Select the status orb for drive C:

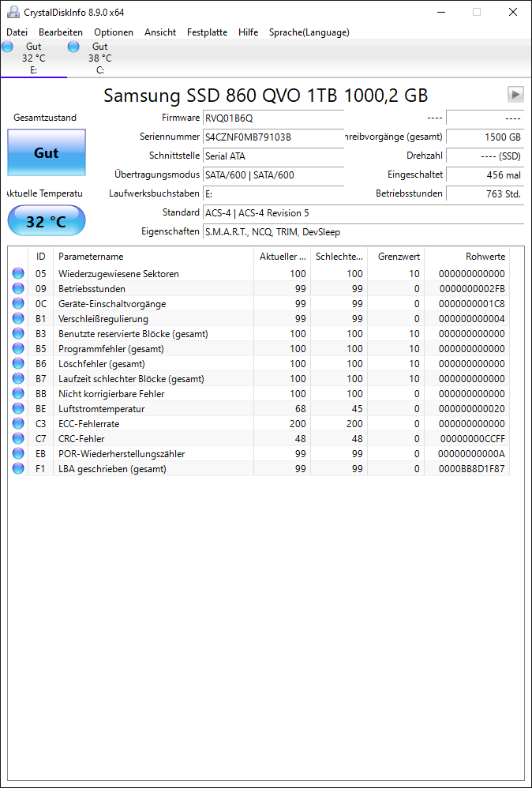coord(73,47)
